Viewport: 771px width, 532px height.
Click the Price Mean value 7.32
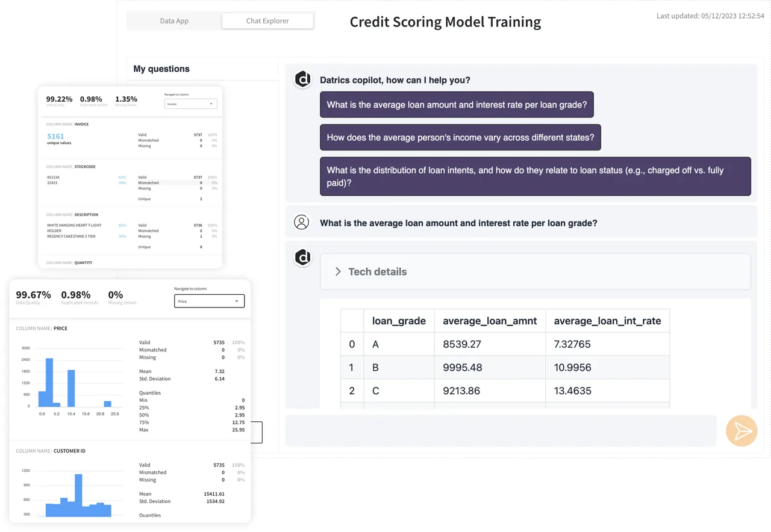coord(219,371)
